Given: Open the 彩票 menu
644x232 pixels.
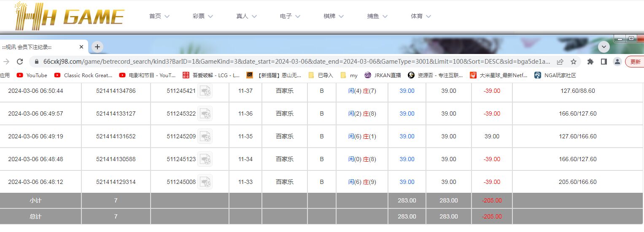Looking at the screenshot, I should [x=203, y=16].
